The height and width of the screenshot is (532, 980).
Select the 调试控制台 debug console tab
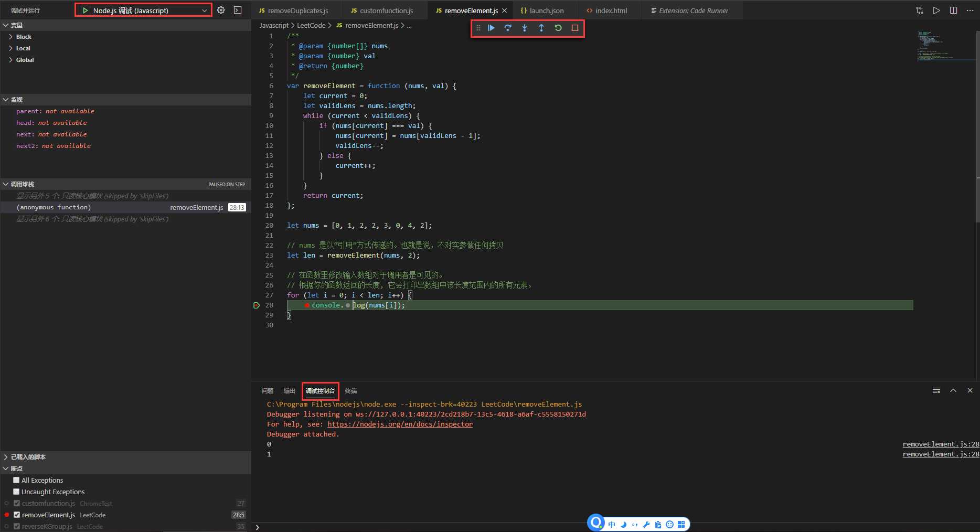click(x=320, y=391)
